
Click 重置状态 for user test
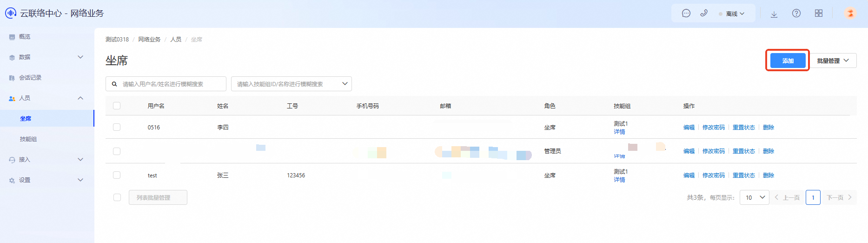[x=744, y=175]
